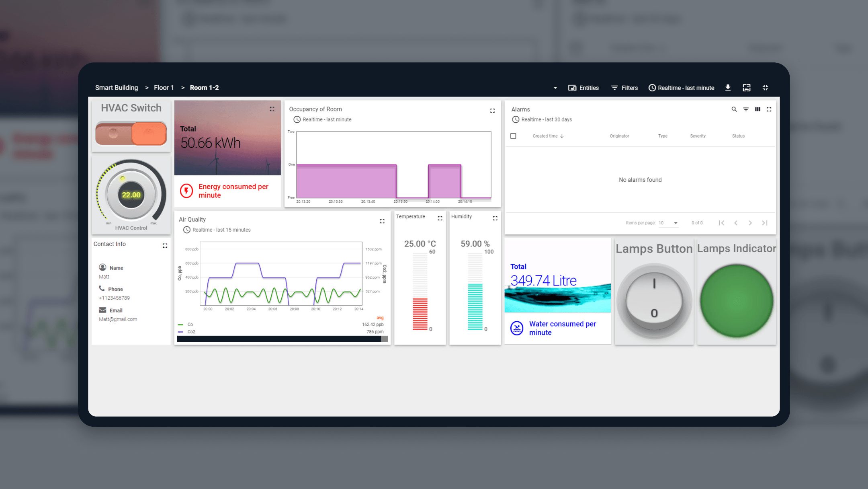
Task: Open the Filters button
Action: click(624, 88)
